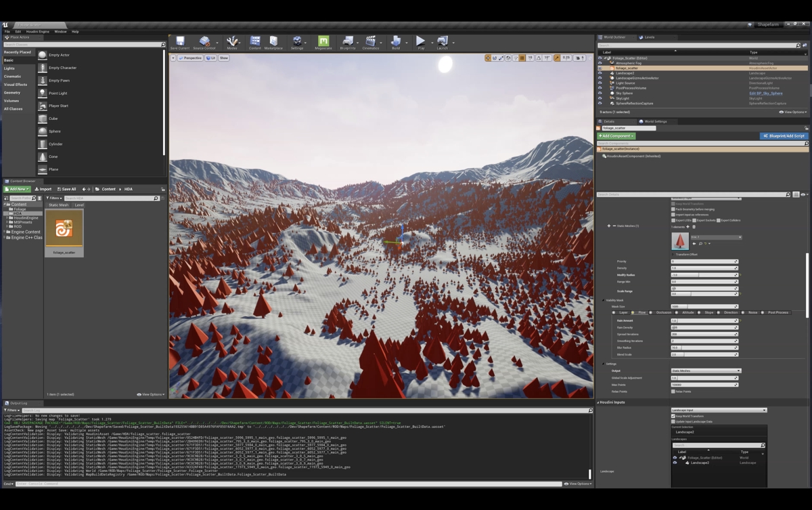Click the Play toolbar button

[421, 42]
